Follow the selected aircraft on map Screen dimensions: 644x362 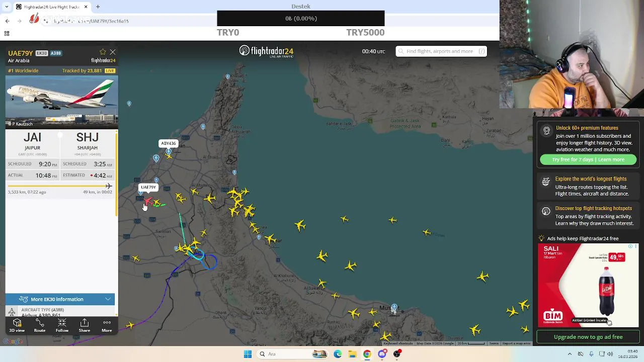(62, 325)
